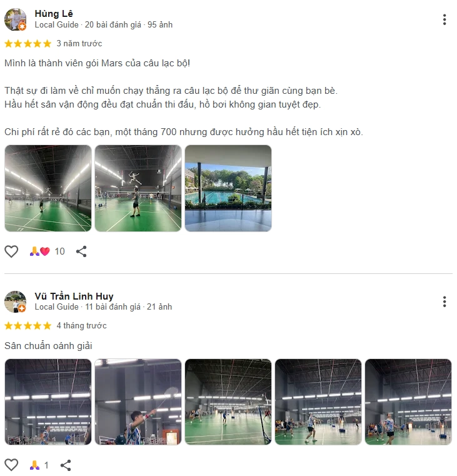Open last photo in second review
Screen dimensions: 457x476
click(408, 402)
